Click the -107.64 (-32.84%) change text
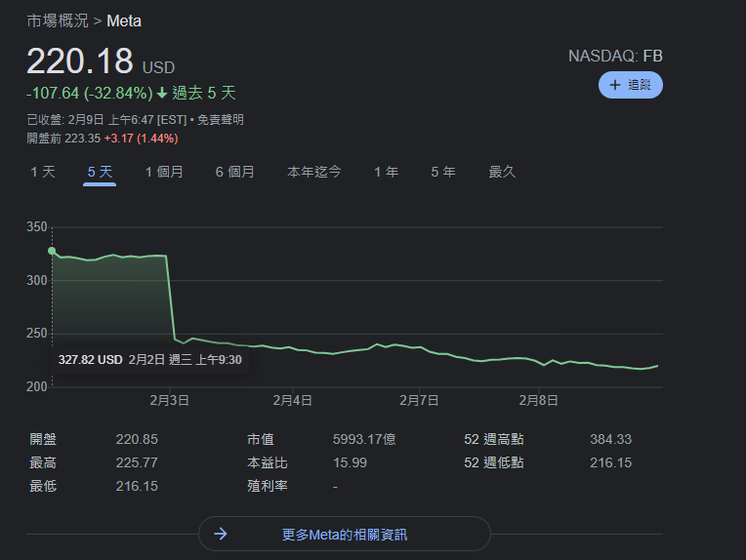The image size is (746, 560). pos(90,94)
